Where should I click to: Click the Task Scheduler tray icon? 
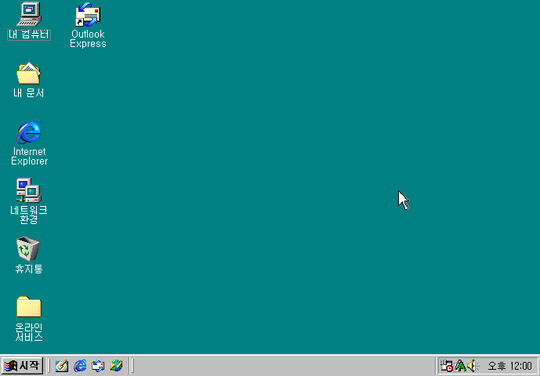coord(447,366)
